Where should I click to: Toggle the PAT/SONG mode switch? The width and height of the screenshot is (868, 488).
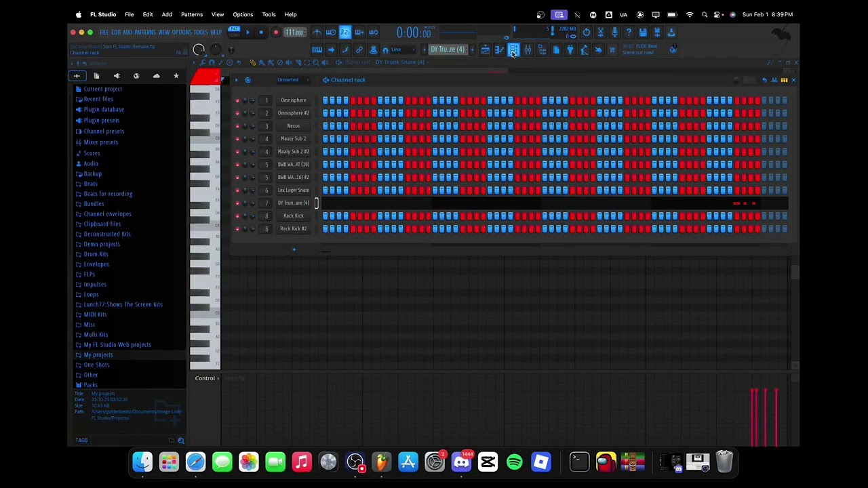[x=234, y=32]
